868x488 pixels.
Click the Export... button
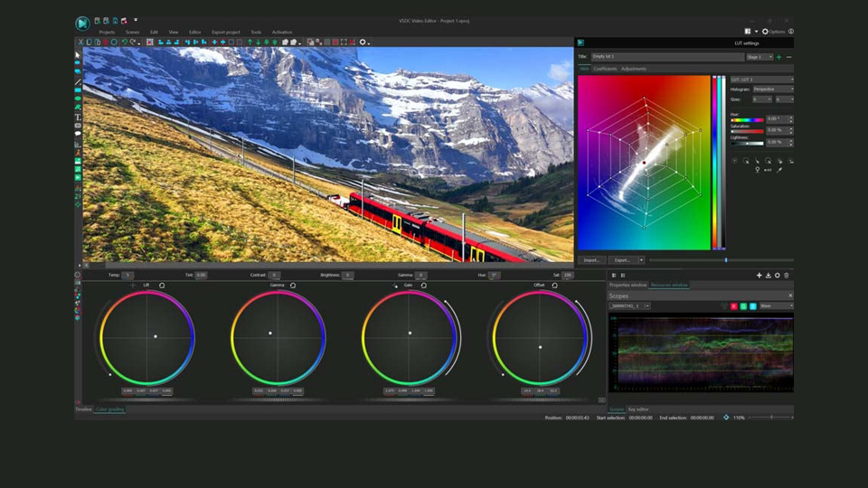tap(623, 260)
